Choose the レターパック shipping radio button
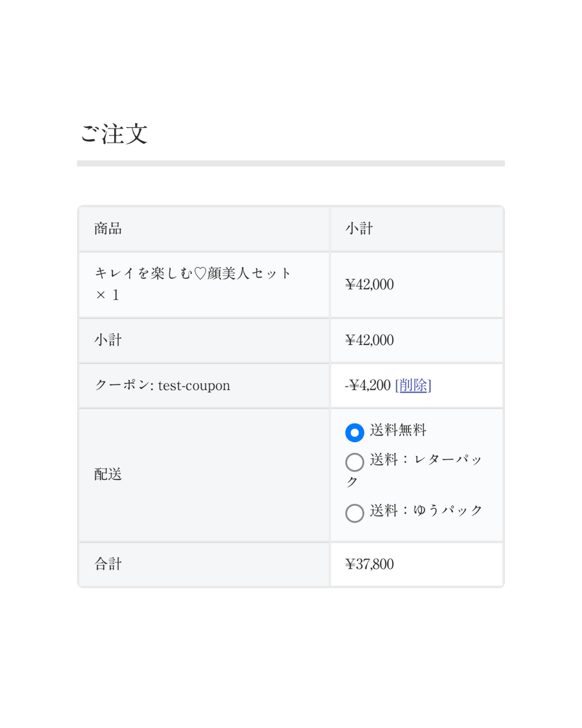The image size is (582, 728). (x=355, y=462)
